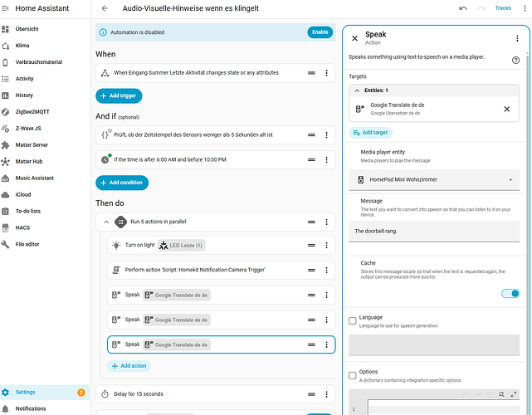Click the To-do lists clipboard icon

(6, 212)
